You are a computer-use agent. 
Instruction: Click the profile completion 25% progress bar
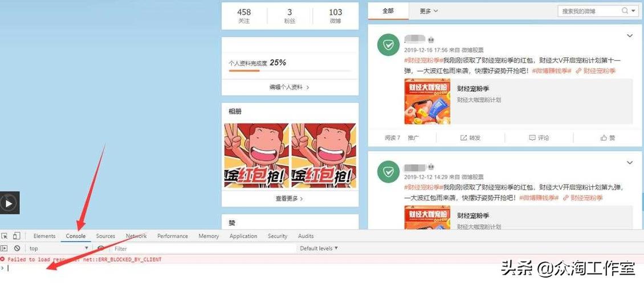click(290, 71)
